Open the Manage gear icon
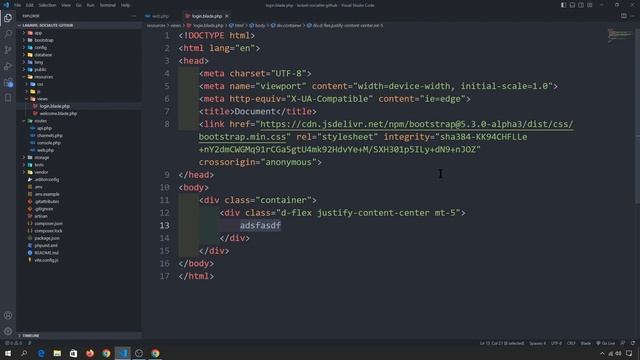The image size is (640, 360). click(x=8, y=331)
